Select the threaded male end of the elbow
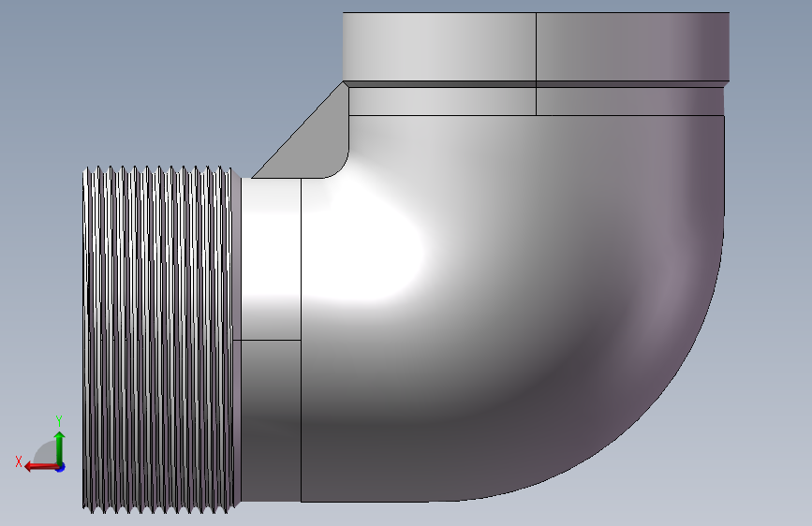Viewport: 812px width, 526px height. [x=160, y=340]
